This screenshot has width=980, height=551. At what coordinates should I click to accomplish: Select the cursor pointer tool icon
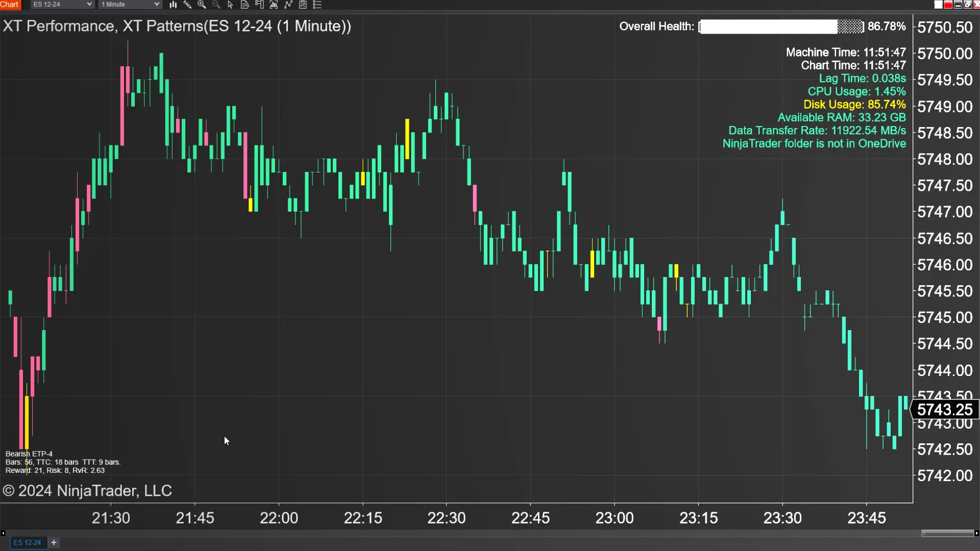point(230,5)
